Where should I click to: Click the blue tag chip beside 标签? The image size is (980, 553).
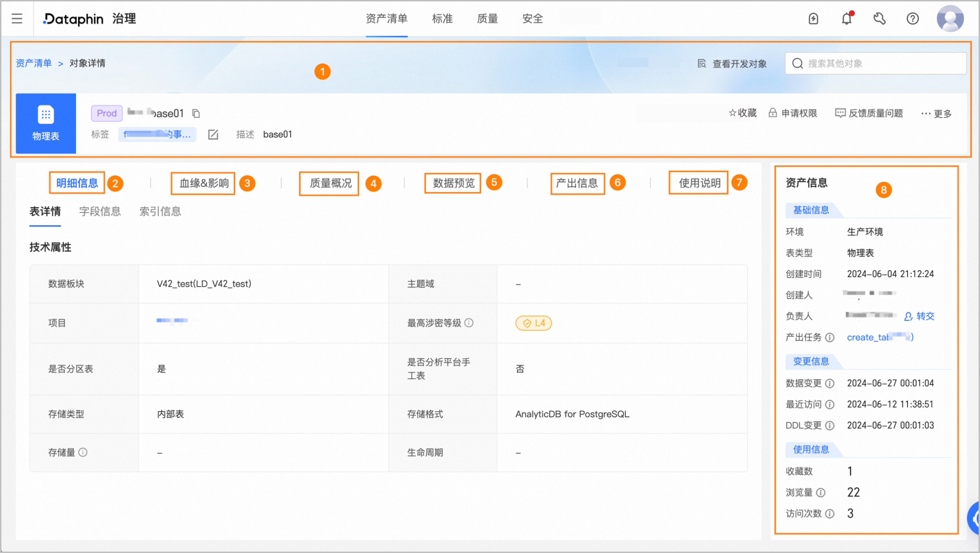(x=157, y=134)
